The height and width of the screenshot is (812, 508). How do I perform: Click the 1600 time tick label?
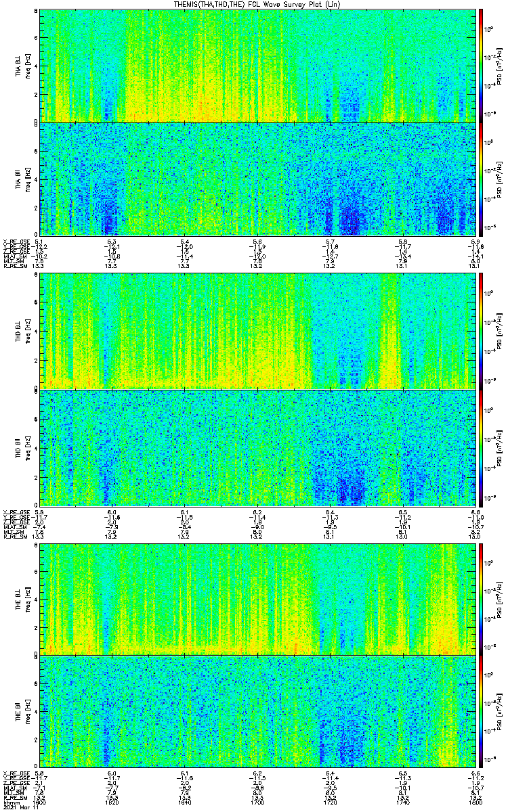(x=40, y=803)
